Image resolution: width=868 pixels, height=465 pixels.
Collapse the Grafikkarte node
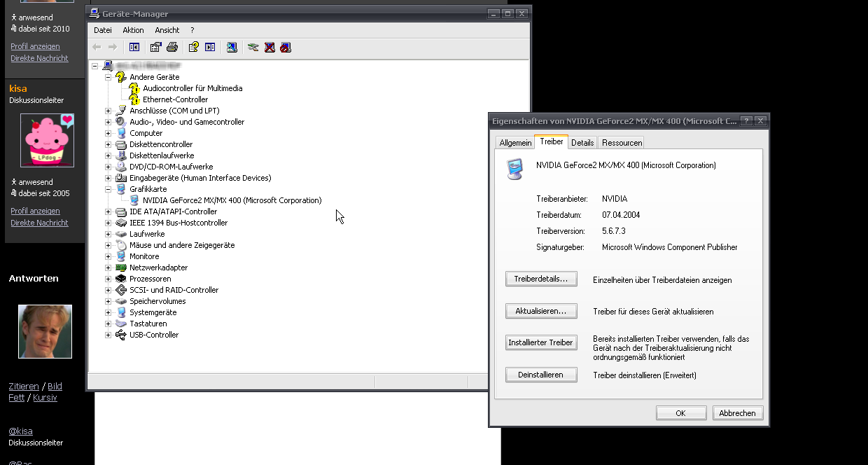pos(108,189)
